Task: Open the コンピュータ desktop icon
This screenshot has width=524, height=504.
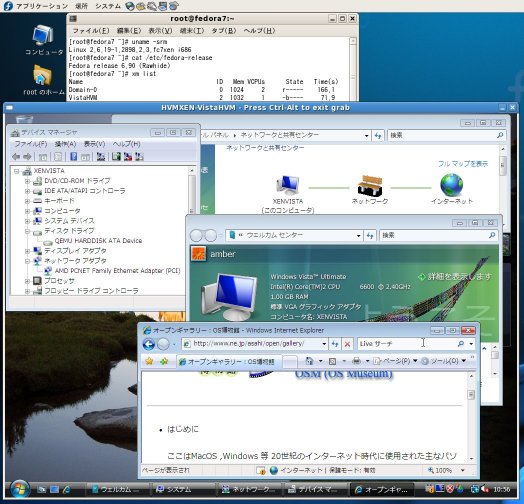Action: pyautogui.click(x=43, y=35)
